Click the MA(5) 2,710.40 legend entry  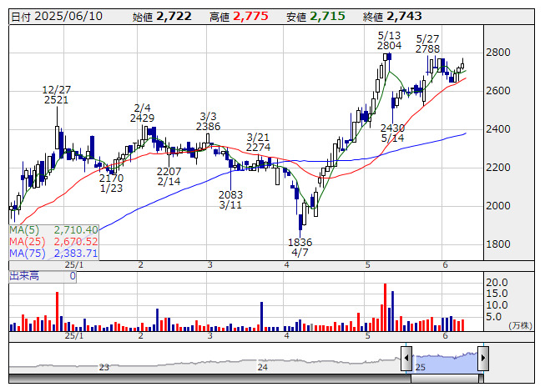(x=53, y=230)
